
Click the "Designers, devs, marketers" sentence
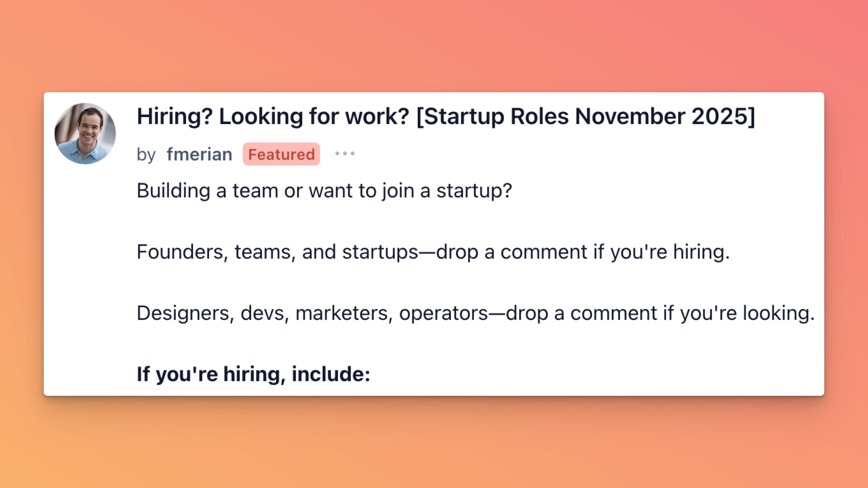pos(475,313)
